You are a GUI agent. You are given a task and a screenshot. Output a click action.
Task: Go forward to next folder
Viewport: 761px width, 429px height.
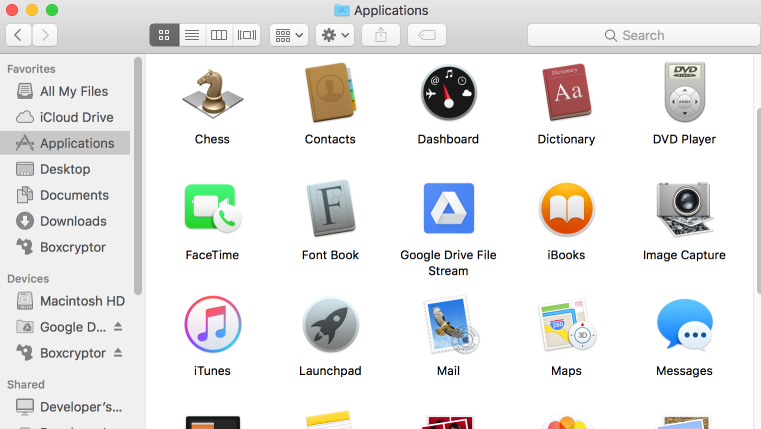coord(45,35)
